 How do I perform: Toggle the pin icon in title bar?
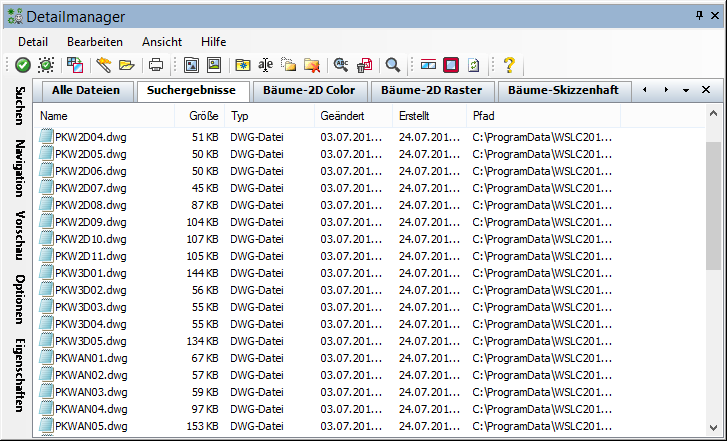699,15
